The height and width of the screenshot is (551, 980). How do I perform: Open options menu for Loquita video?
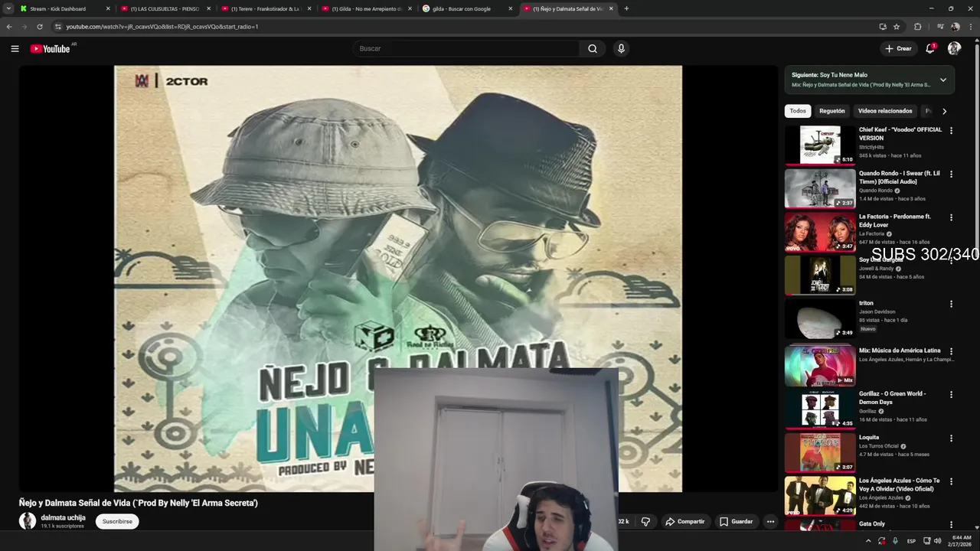[951, 439]
